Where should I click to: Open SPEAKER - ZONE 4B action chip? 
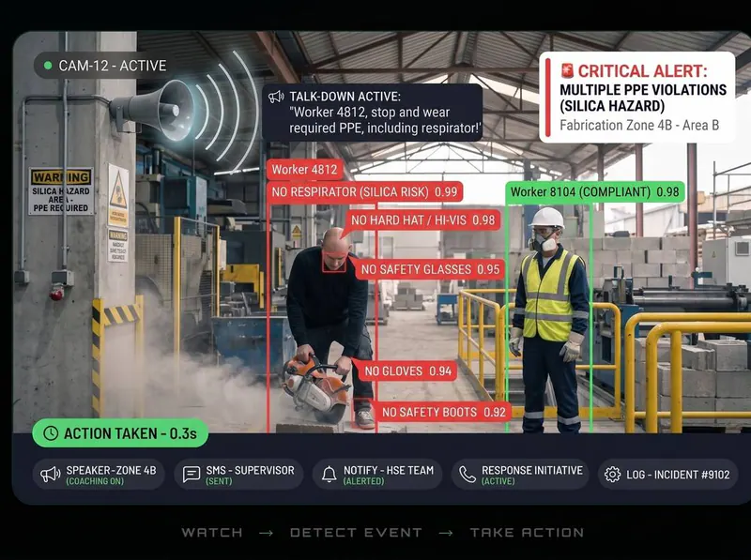click(x=99, y=475)
